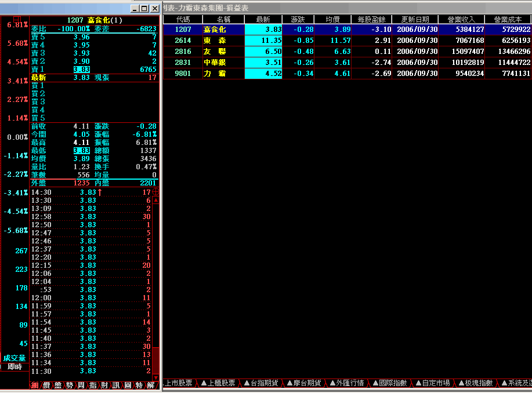Open the 上櫃股票 market tab
Screen dimensions: 532x393
[218, 383]
